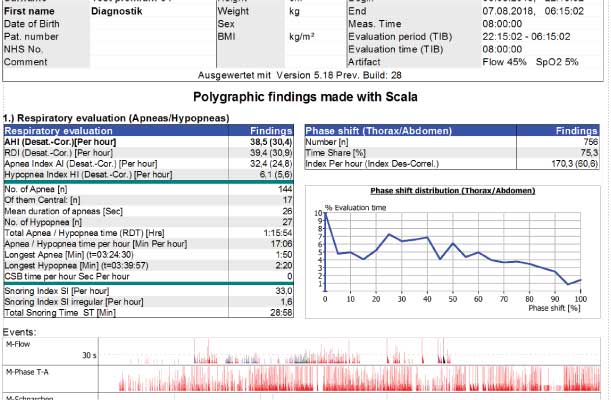Click the Phase shift (Thorax/Abdomen) table header
611x400 pixels.
coord(375,130)
